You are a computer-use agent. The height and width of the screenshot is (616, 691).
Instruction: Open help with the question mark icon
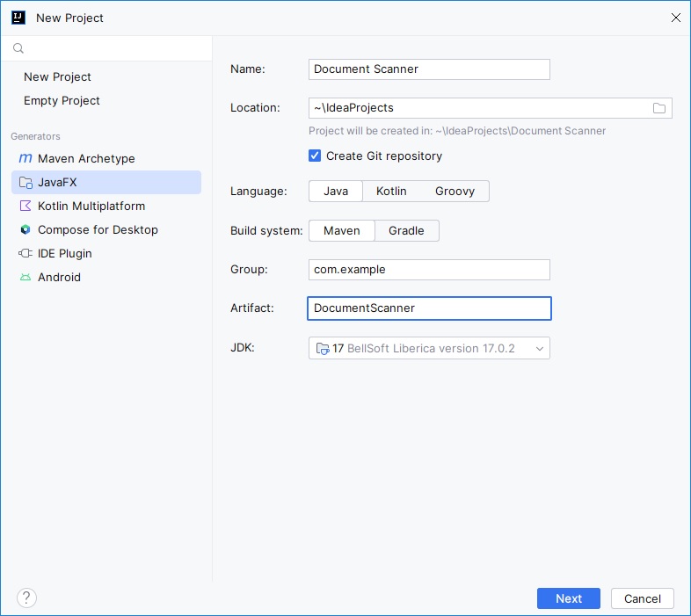[x=26, y=598]
